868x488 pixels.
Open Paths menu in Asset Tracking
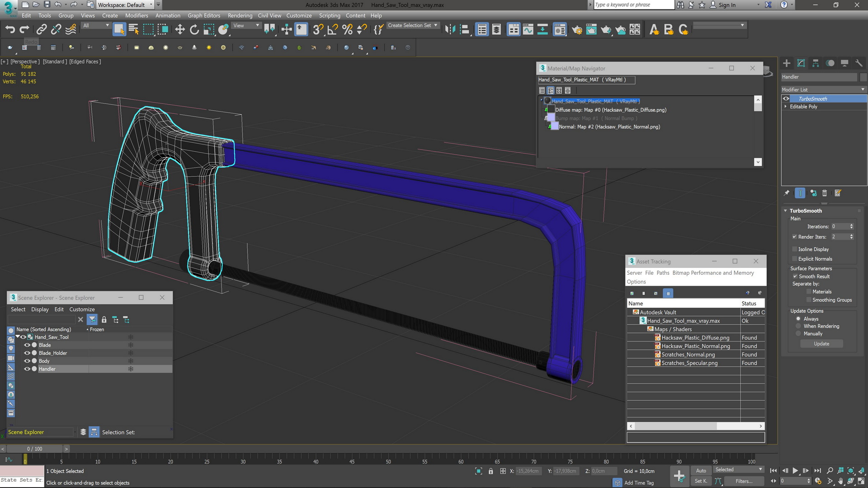point(663,273)
